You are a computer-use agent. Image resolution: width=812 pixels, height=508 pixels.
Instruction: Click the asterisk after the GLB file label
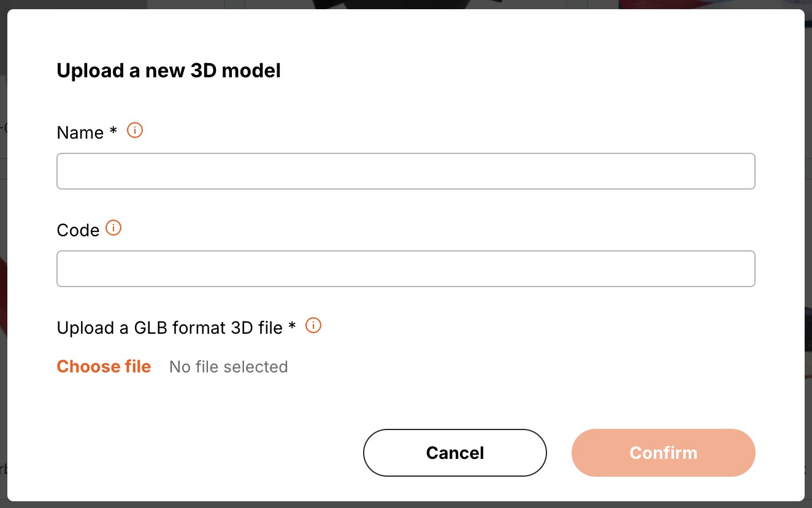tap(292, 326)
